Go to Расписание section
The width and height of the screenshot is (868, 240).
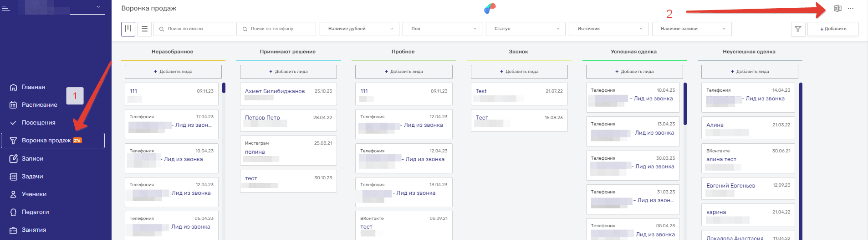click(x=39, y=105)
